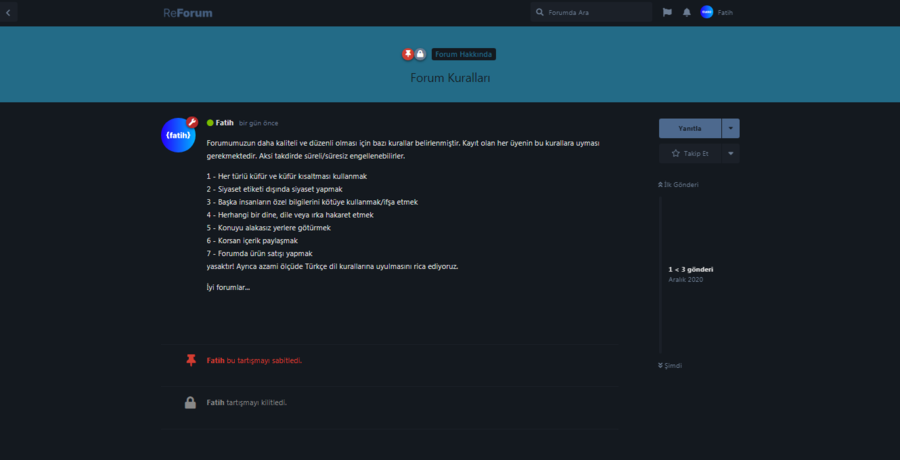Image resolution: width=900 pixels, height=460 pixels.
Task: Click the red pin event icon
Action: click(191, 360)
